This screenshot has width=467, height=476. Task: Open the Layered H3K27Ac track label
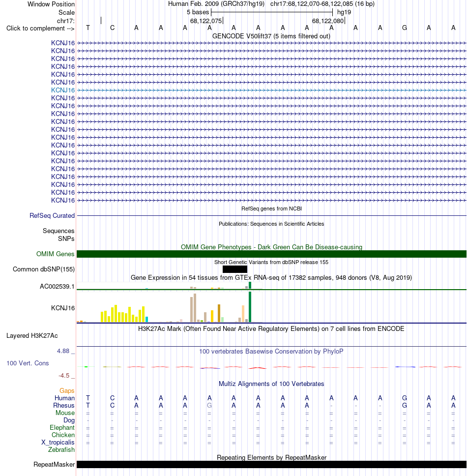(x=32, y=336)
